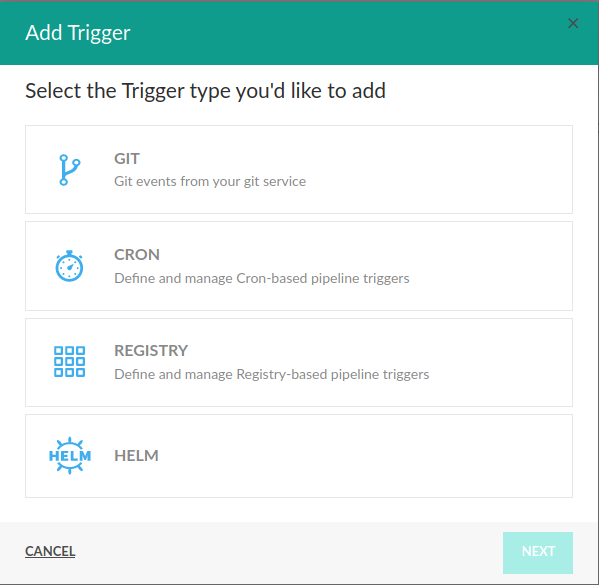Image resolution: width=599 pixels, height=585 pixels.
Task: Close the Add Trigger dialog with X
Action: pyautogui.click(x=573, y=23)
